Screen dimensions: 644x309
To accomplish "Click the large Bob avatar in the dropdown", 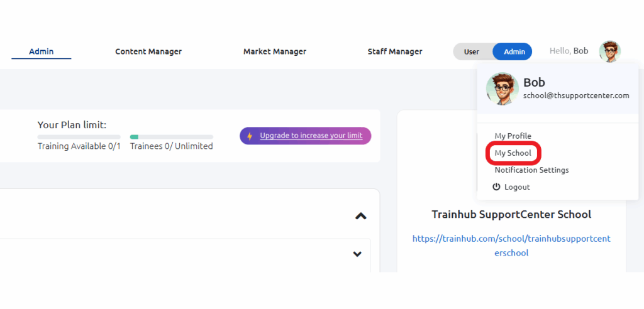I will (502, 89).
